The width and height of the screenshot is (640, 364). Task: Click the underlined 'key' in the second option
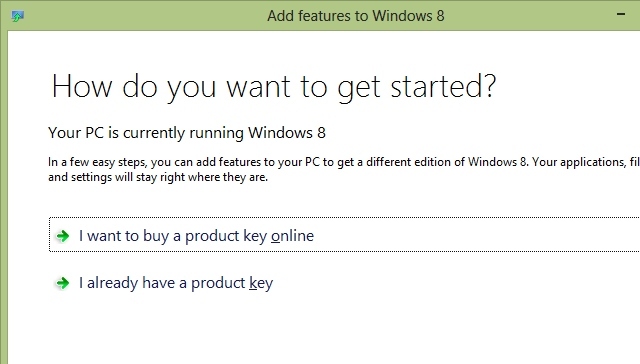pyautogui.click(x=261, y=283)
